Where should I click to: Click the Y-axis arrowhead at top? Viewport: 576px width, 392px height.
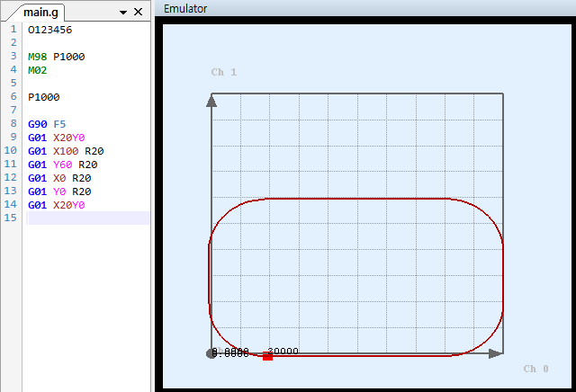(x=211, y=100)
